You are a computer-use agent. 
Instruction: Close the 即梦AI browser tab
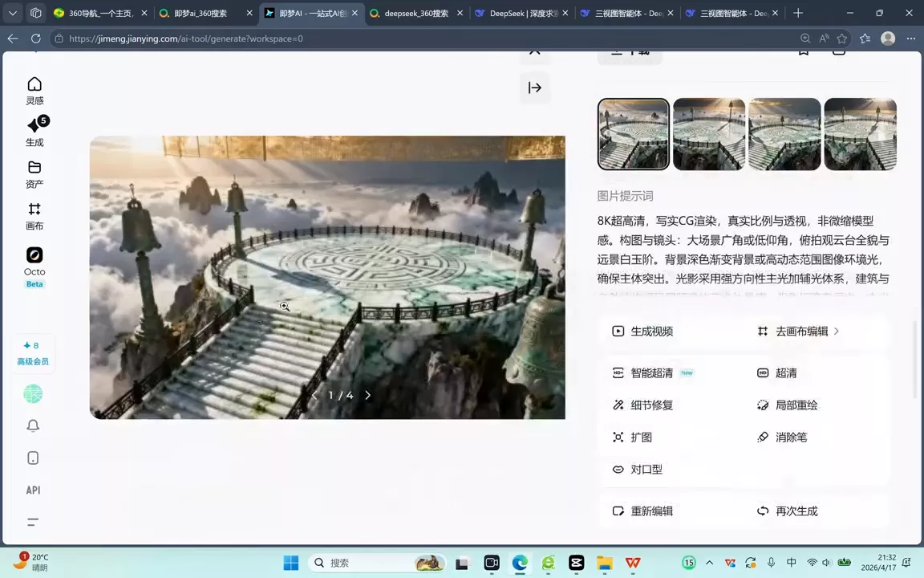tap(355, 13)
